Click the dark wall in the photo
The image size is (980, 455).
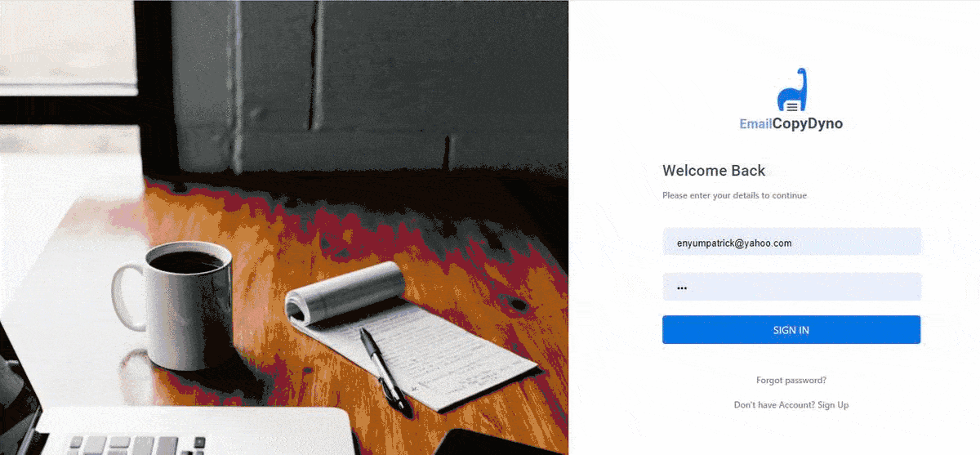pos(367,82)
